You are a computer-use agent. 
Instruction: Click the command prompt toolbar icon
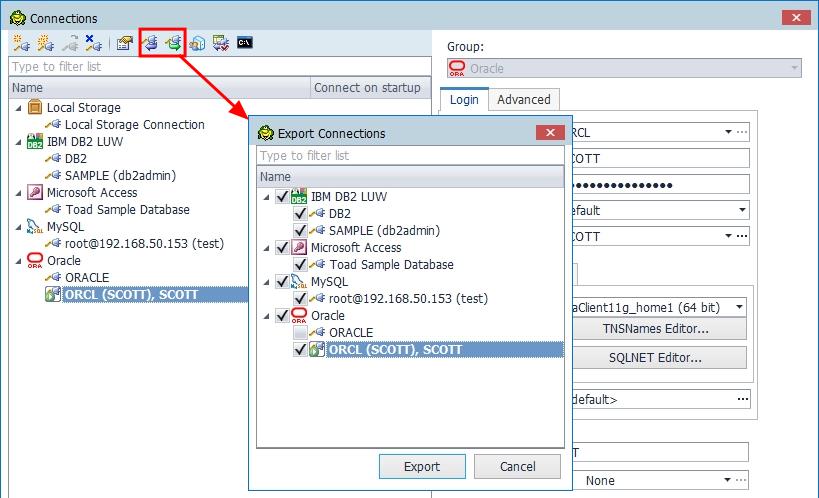click(x=244, y=43)
